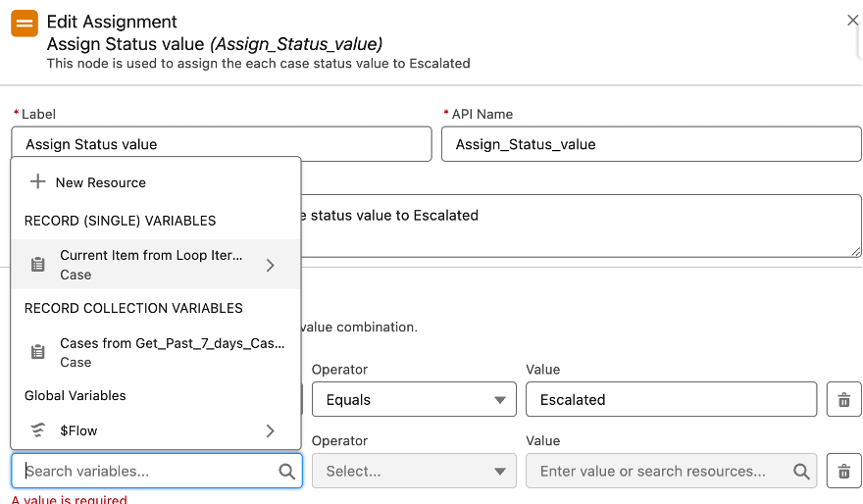863x504 pixels.
Task: Click the plus icon for New Resource
Action: tap(38, 182)
